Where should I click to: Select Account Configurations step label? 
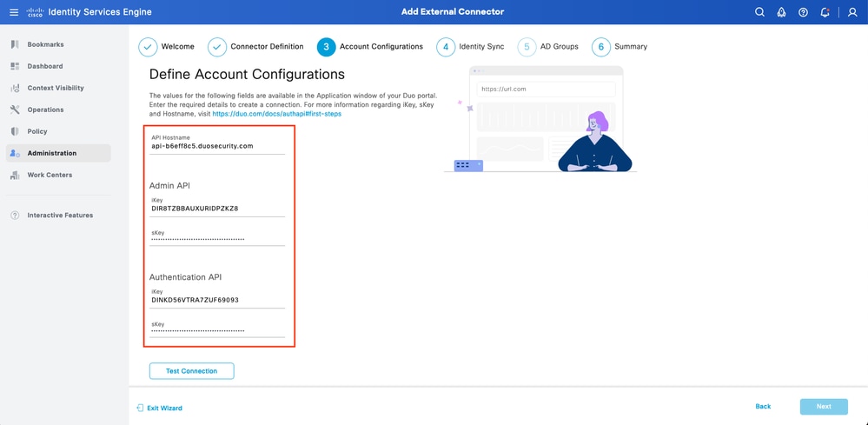point(381,46)
